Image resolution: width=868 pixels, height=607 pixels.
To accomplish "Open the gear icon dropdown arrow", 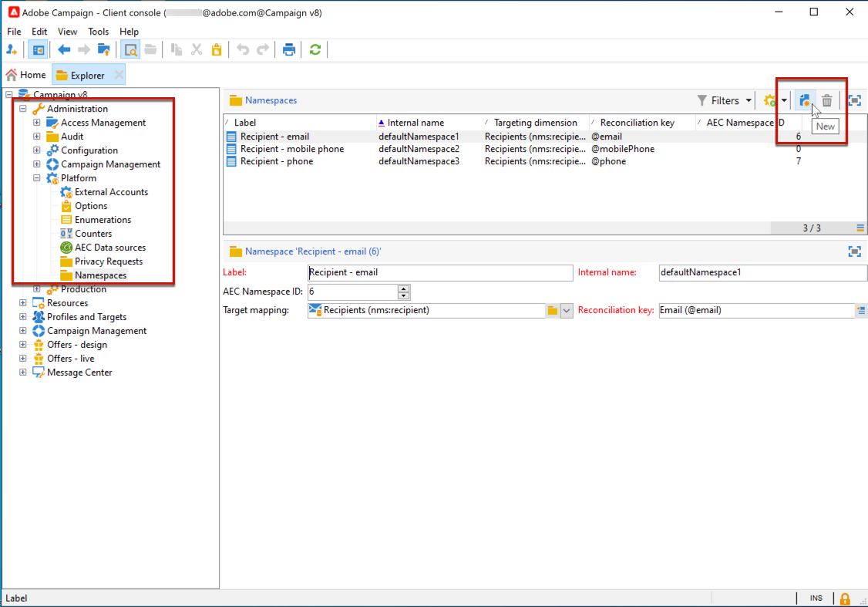I will 784,100.
